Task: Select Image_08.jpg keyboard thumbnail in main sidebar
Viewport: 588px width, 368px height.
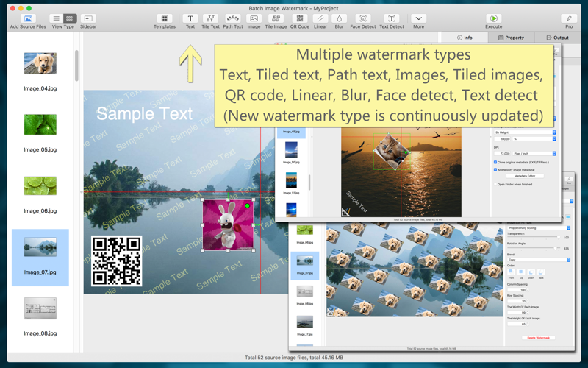Action: tap(40, 308)
